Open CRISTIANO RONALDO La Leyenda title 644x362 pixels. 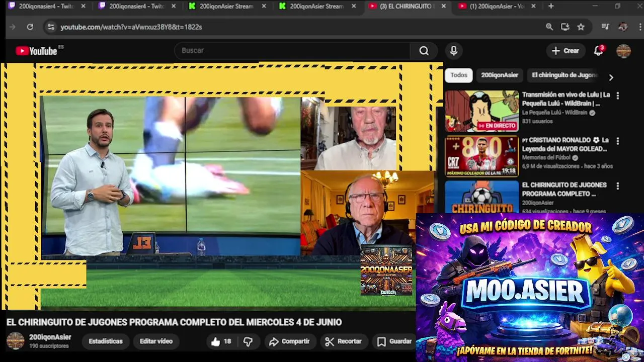coord(565,144)
